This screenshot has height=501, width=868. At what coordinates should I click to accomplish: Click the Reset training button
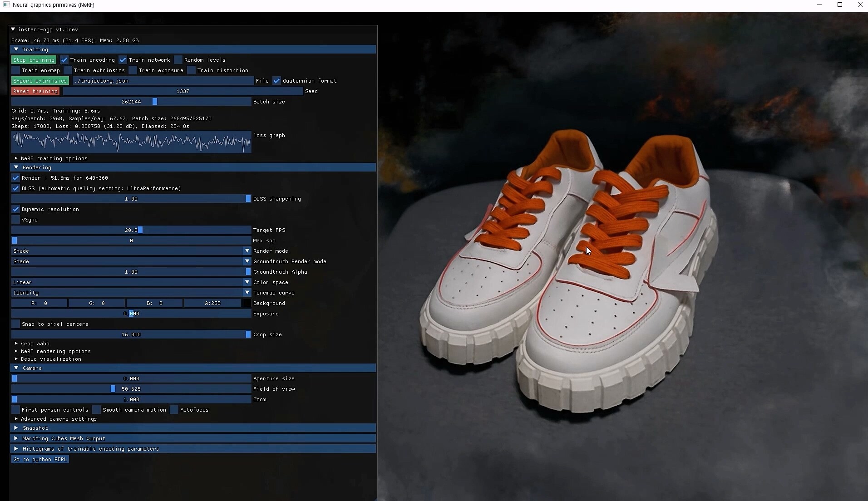tap(35, 91)
